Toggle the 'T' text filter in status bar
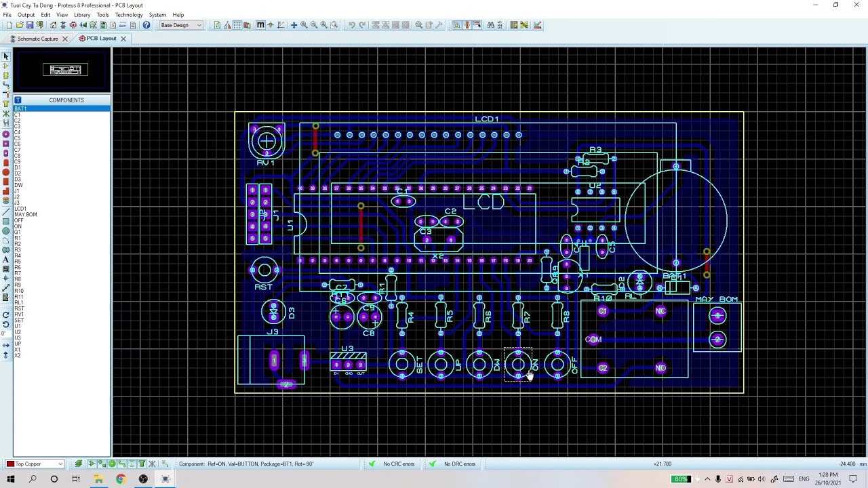This screenshot has width=868, height=488. (142, 464)
